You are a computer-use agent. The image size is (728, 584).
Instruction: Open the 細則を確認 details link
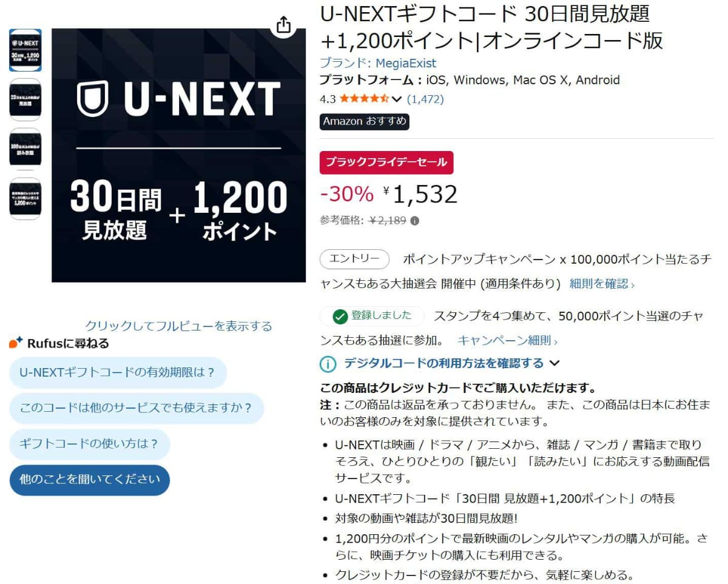point(602,283)
